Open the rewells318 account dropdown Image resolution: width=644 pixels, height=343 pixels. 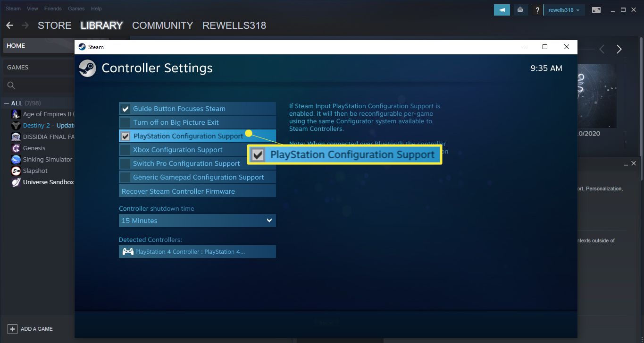(x=564, y=10)
